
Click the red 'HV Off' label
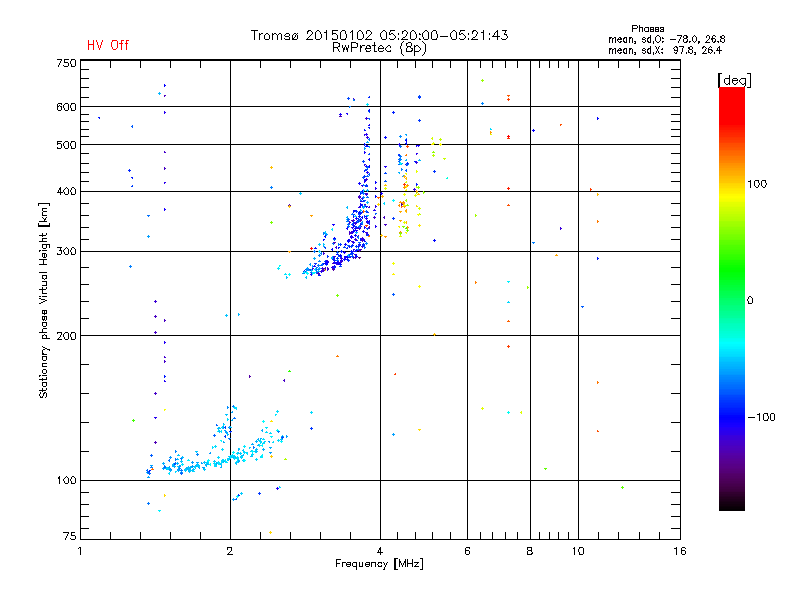108,45
